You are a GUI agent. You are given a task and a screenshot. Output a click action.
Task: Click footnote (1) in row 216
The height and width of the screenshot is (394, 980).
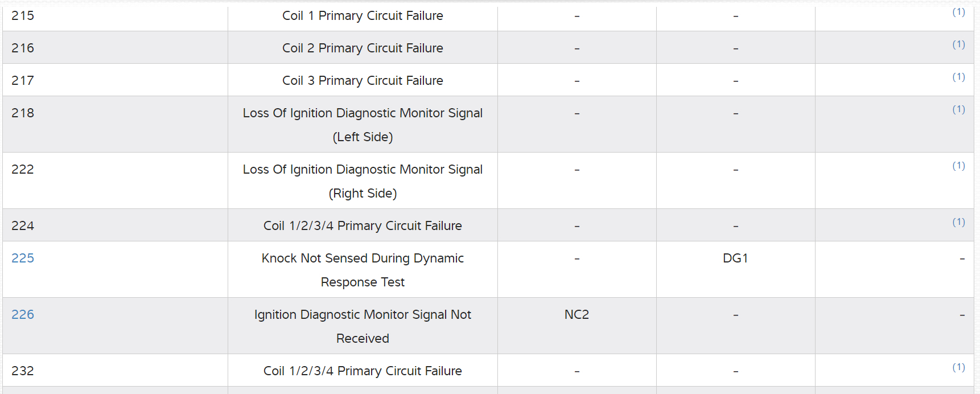point(958,44)
